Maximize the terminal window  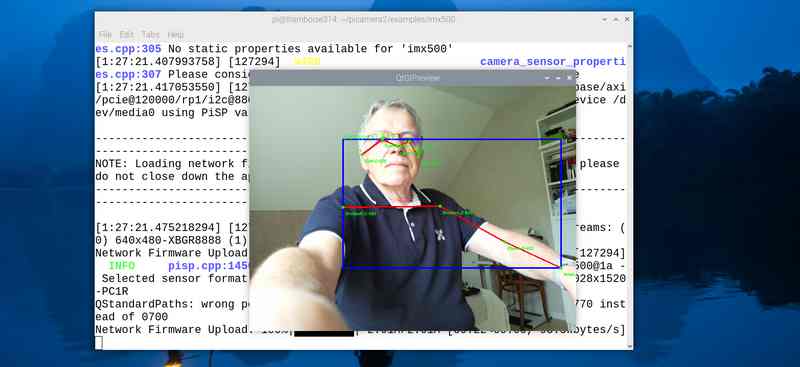pos(616,19)
